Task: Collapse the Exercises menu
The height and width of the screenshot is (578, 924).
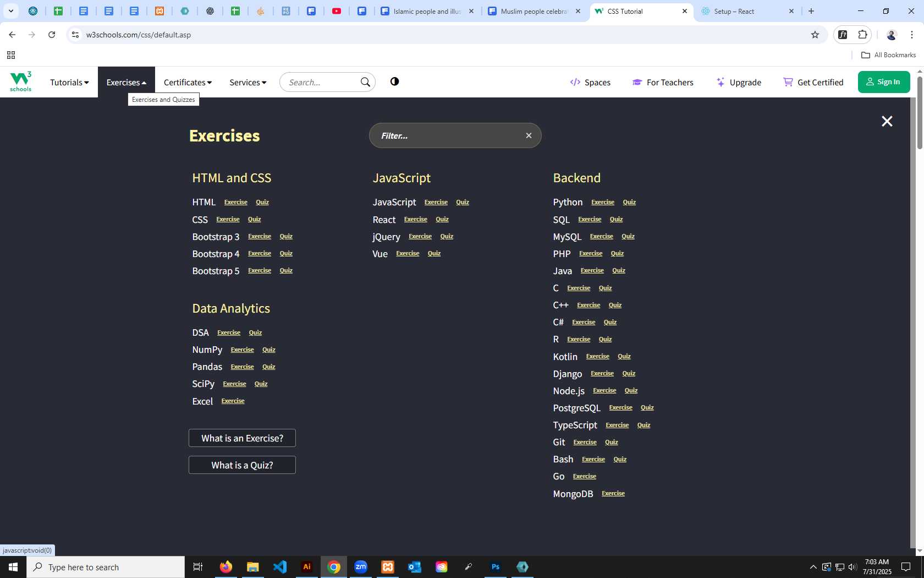Action: tap(127, 82)
